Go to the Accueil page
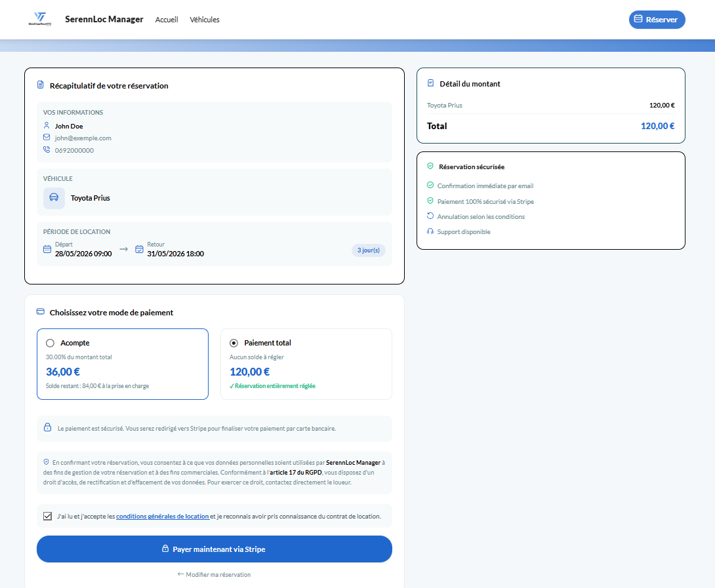The image size is (715, 588). (167, 20)
